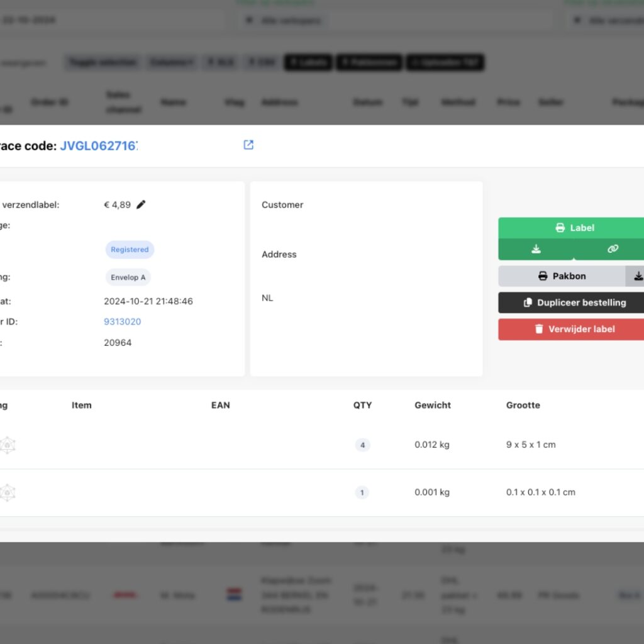
Task: Click the Toggle selection button
Action: point(103,62)
